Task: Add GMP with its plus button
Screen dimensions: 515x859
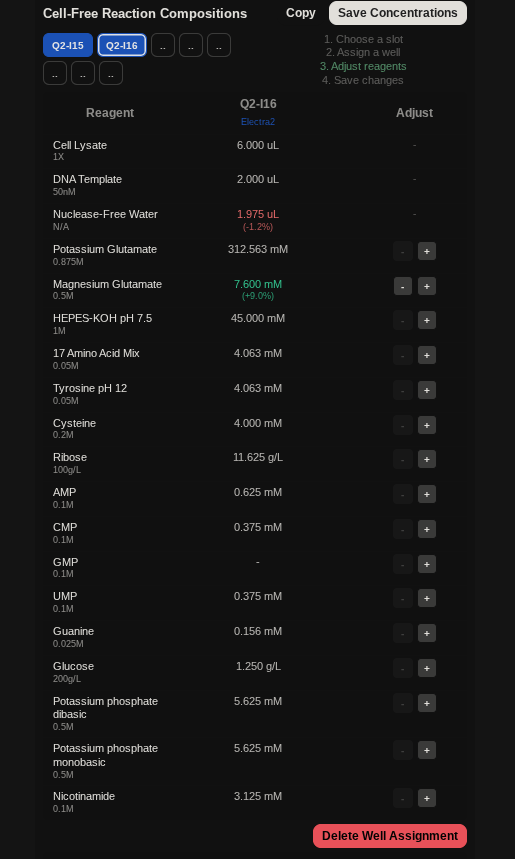Action: pyautogui.click(x=427, y=564)
